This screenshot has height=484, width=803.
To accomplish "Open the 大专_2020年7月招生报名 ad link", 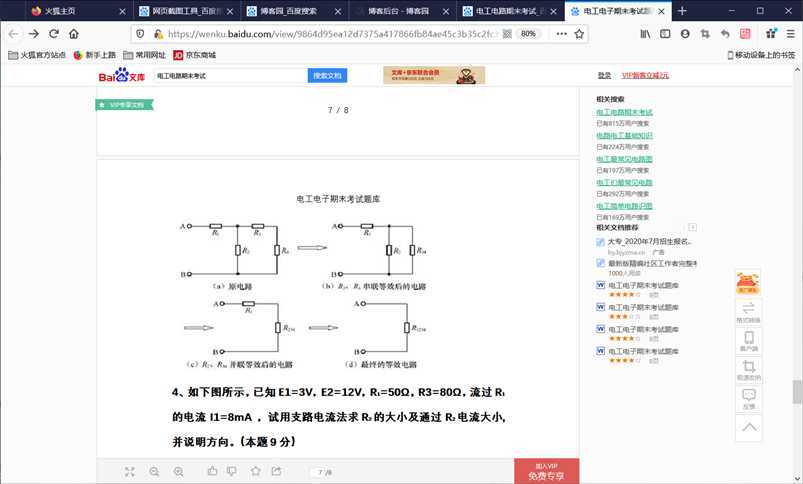I will (x=649, y=241).
